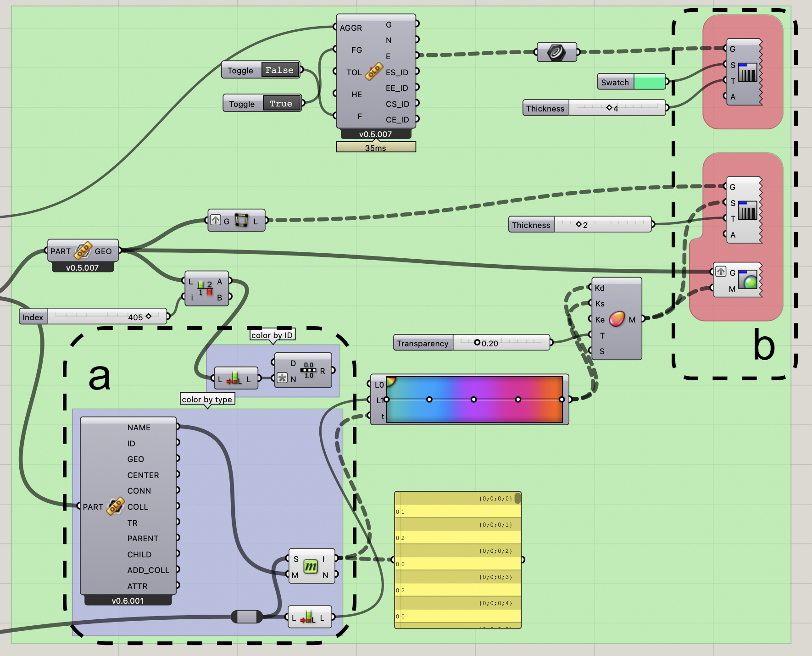812x656 pixels.
Task: Click the gradient preset corner icon
Action: click(x=391, y=381)
